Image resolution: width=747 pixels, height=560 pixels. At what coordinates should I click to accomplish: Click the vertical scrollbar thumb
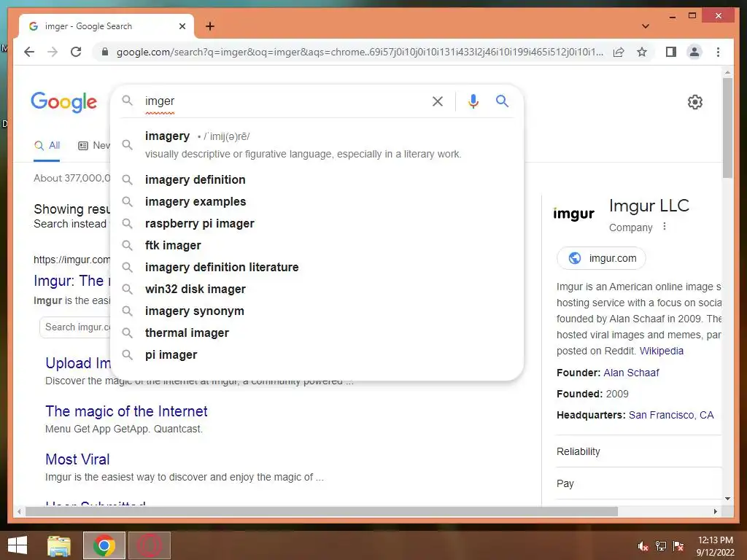coord(727,128)
